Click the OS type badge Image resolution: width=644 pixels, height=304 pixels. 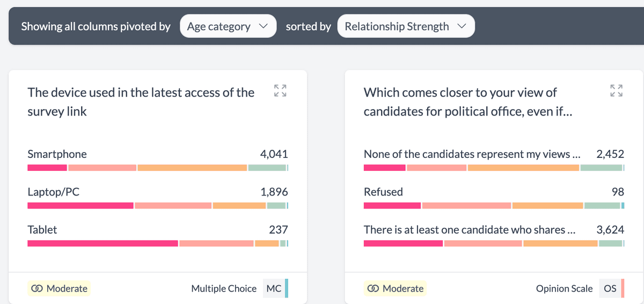point(610,288)
